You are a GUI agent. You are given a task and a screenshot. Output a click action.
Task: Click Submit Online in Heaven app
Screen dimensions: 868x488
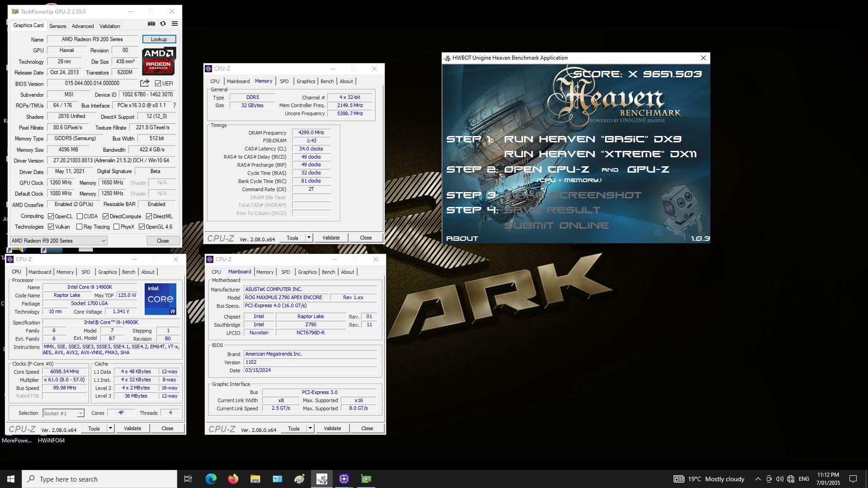click(x=556, y=225)
